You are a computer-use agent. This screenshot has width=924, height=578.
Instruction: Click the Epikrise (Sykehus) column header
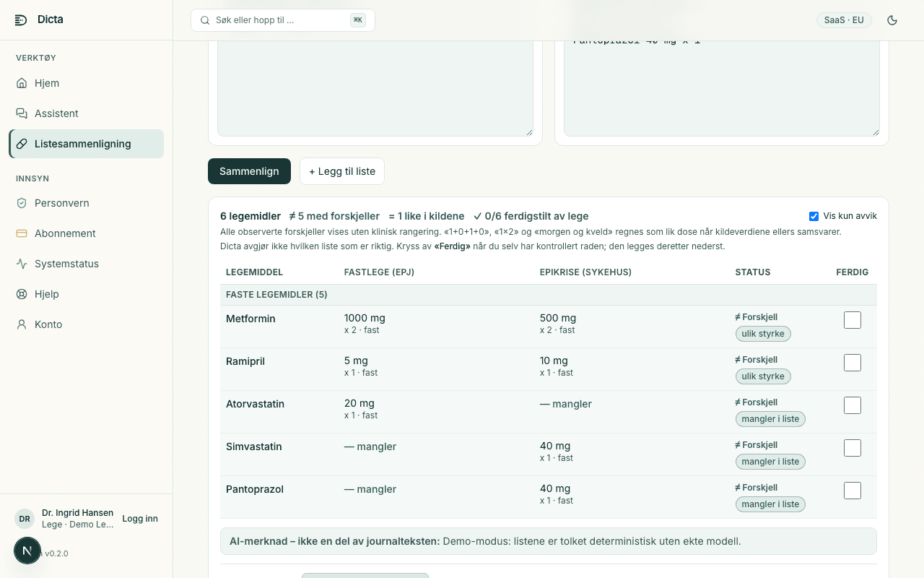(585, 272)
